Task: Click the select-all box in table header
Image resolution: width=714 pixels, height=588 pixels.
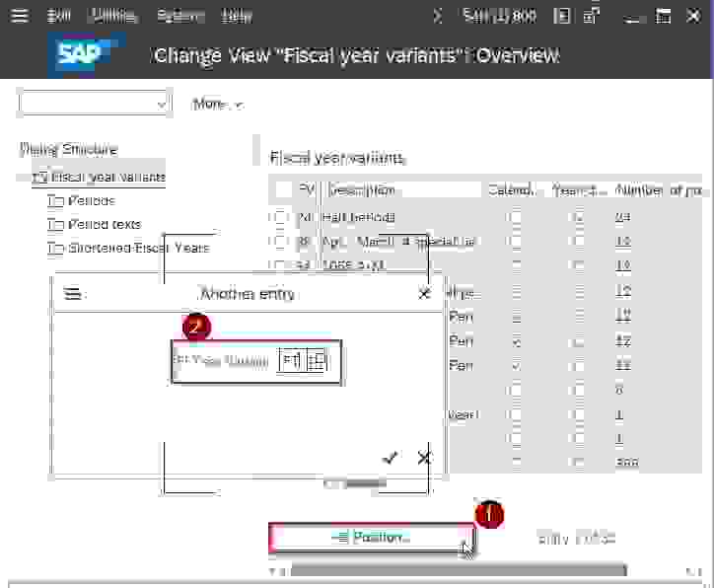Action: click(x=283, y=189)
